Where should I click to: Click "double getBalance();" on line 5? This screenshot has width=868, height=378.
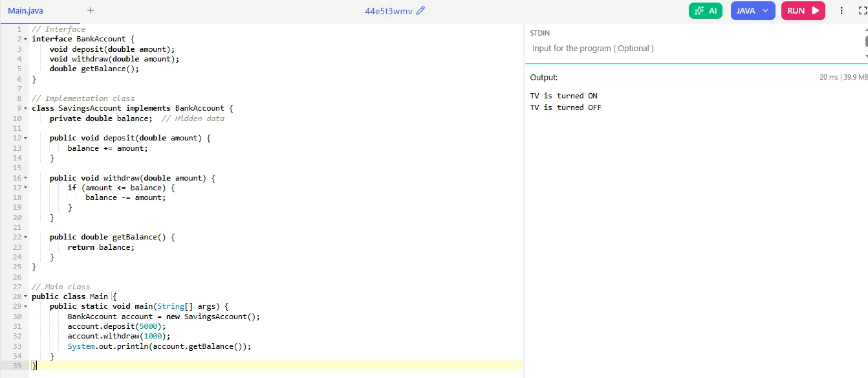coord(94,69)
